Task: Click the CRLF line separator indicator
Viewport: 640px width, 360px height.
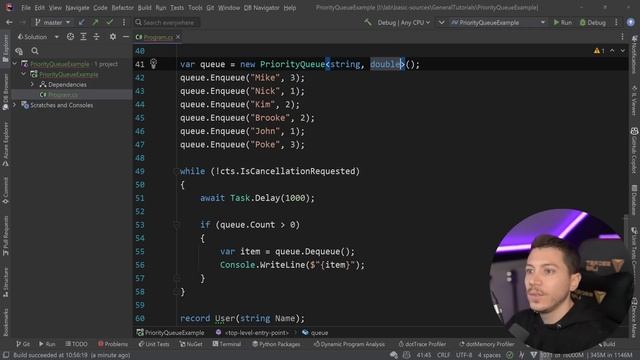Action: pyautogui.click(x=443, y=356)
